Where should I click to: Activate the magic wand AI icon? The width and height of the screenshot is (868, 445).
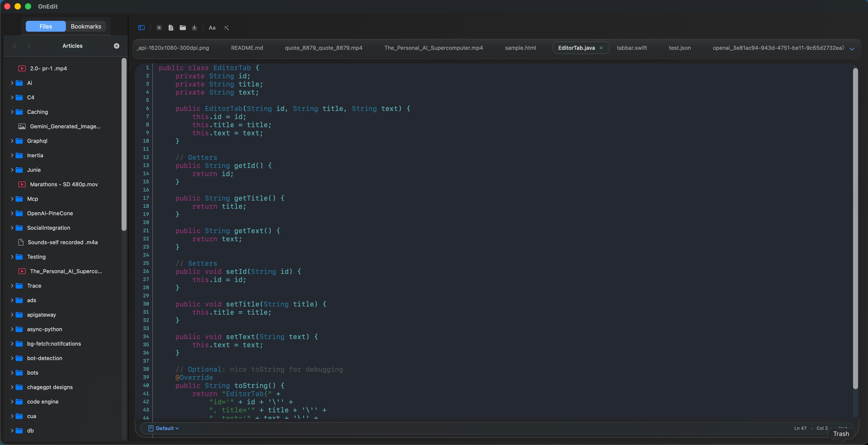tap(226, 28)
